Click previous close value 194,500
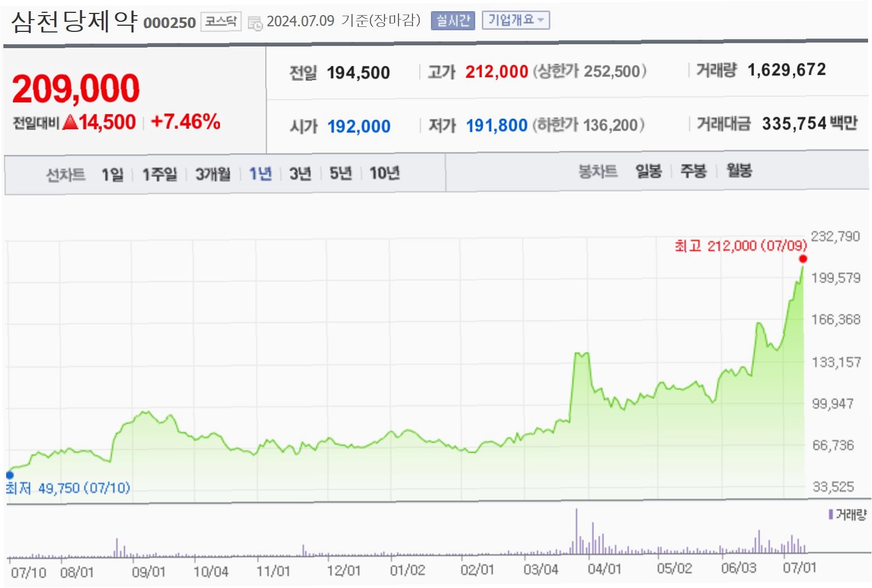The width and height of the screenshot is (872, 588). click(x=358, y=73)
